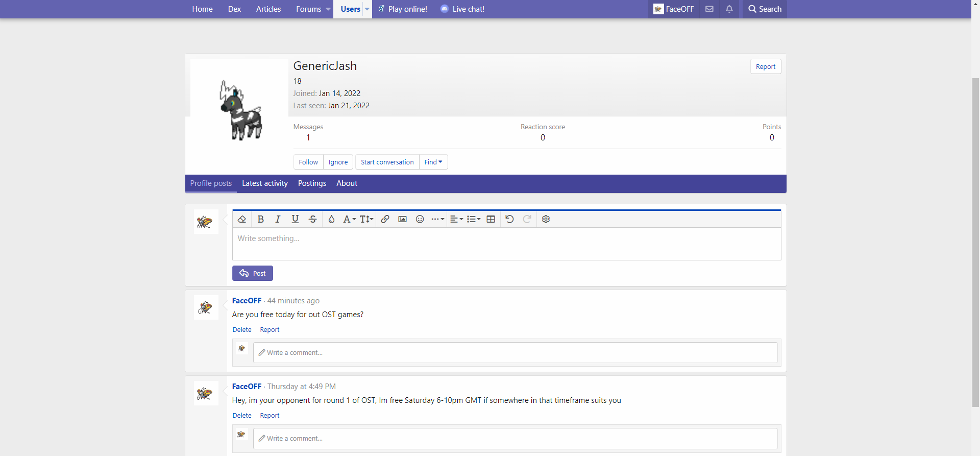Click FaceOFF avatar beside the Thursday post

click(206, 393)
